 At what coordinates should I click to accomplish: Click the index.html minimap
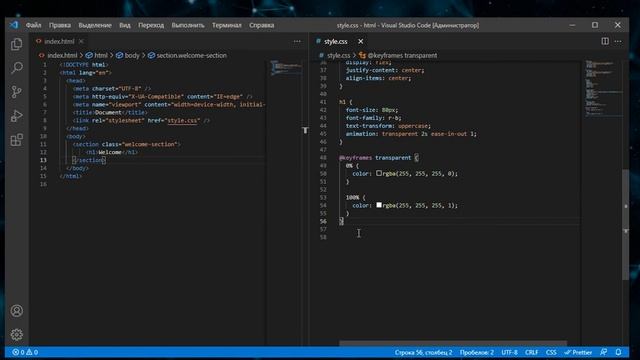tap(286, 68)
